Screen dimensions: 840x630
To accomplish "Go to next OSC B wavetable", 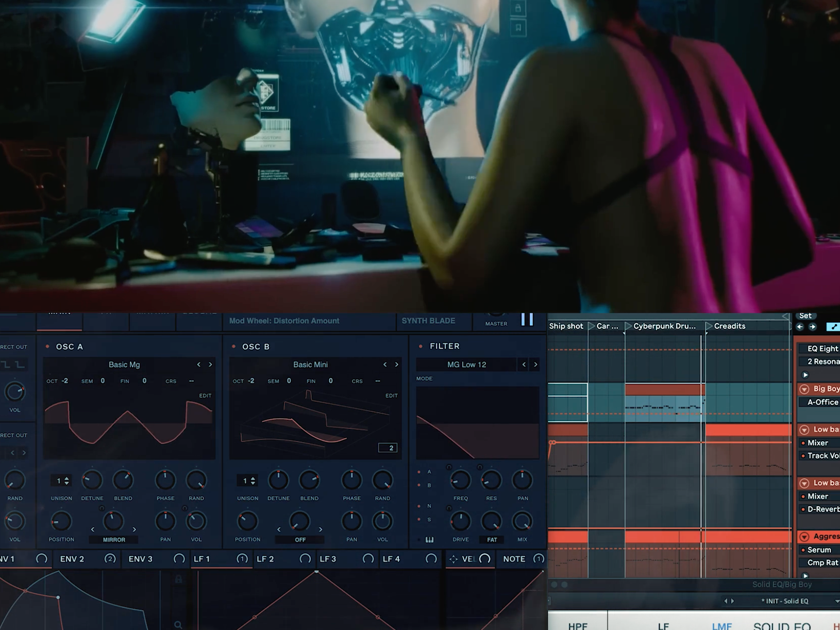I will click(x=396, y=364).
